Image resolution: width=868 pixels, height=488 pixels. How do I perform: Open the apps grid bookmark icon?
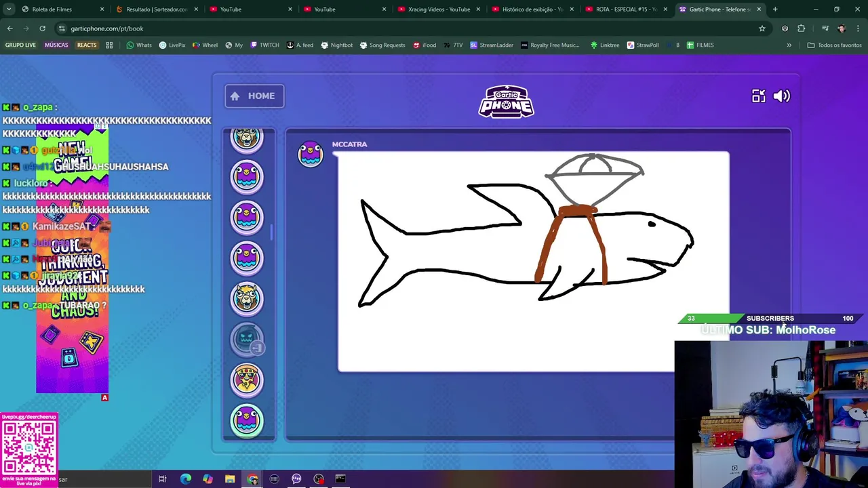(x=109, y=45)
